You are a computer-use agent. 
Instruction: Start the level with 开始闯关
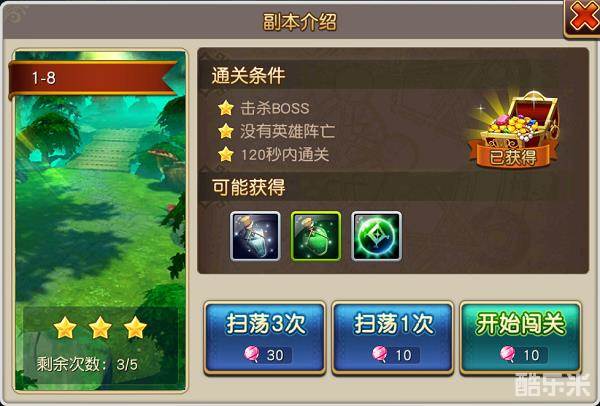click(x=520, y=338)
